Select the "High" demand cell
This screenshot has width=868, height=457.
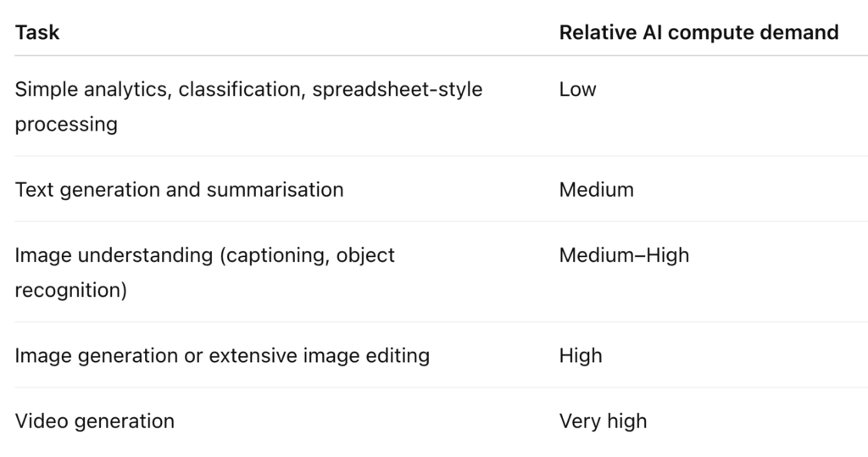[580, 355]
